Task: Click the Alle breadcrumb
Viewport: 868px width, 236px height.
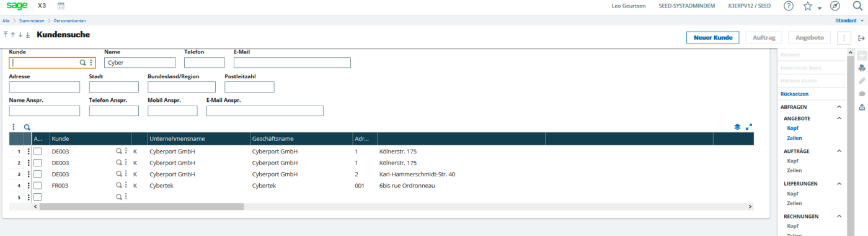Action: tap(6, 20)
